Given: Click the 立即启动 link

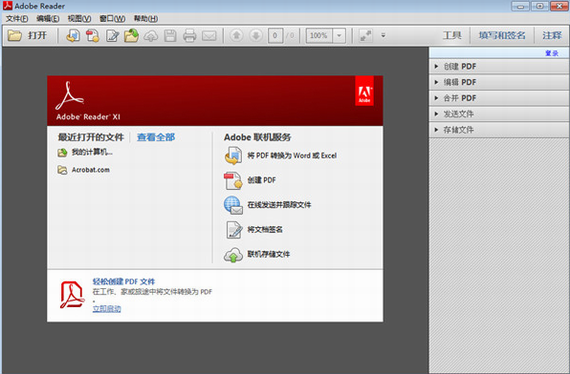Looking at the screenshot, I should [107, 309].
